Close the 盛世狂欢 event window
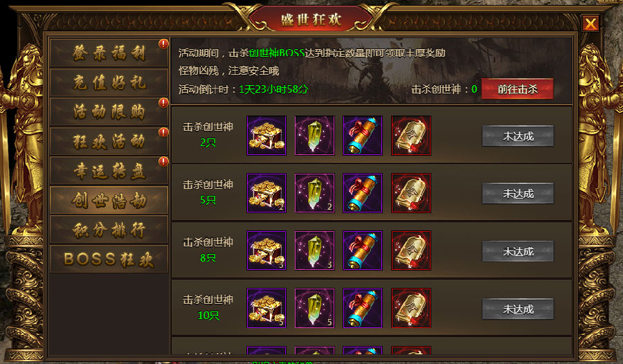 (x=590, y=24)
